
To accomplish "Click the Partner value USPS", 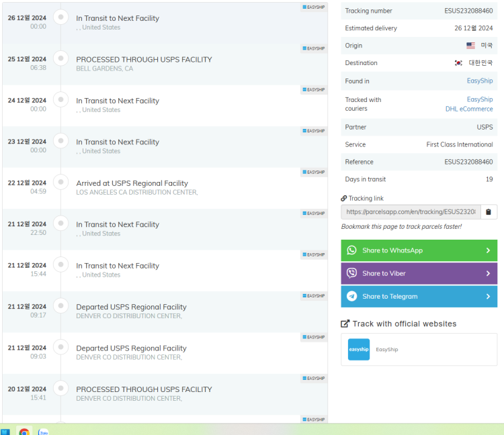I will [485, 127].
